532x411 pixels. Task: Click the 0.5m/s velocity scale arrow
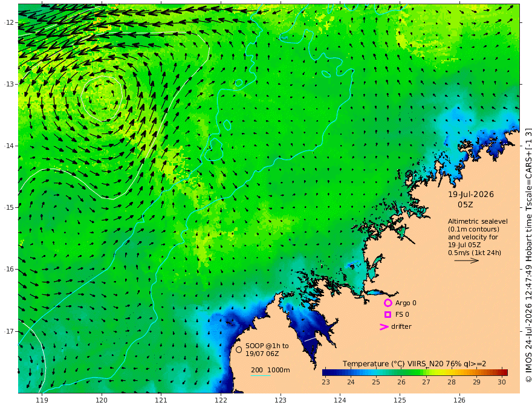(467, 261)
